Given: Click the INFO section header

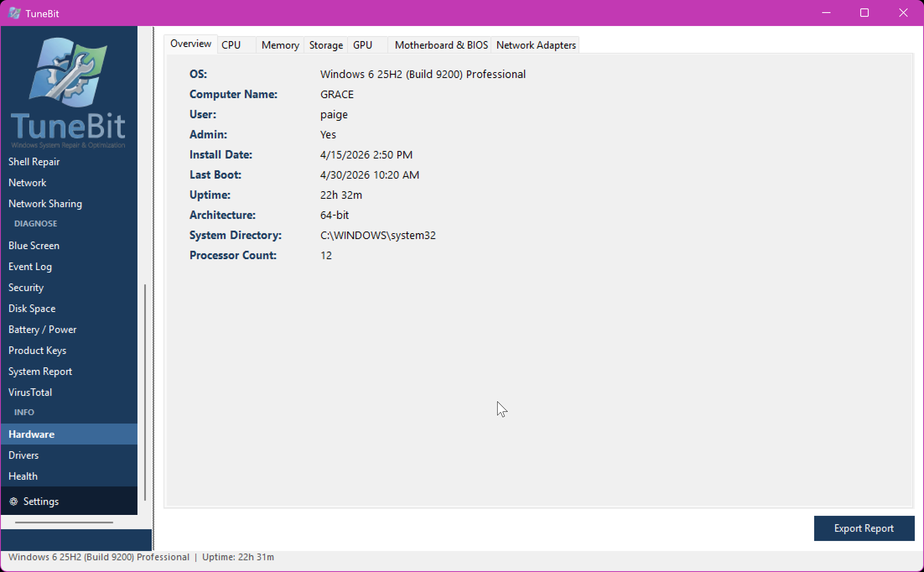Looking at the screenshot, I should point(24,412).
